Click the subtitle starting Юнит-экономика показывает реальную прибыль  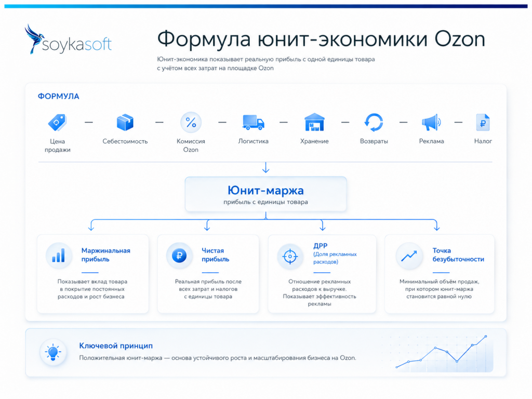click(265, 63)
